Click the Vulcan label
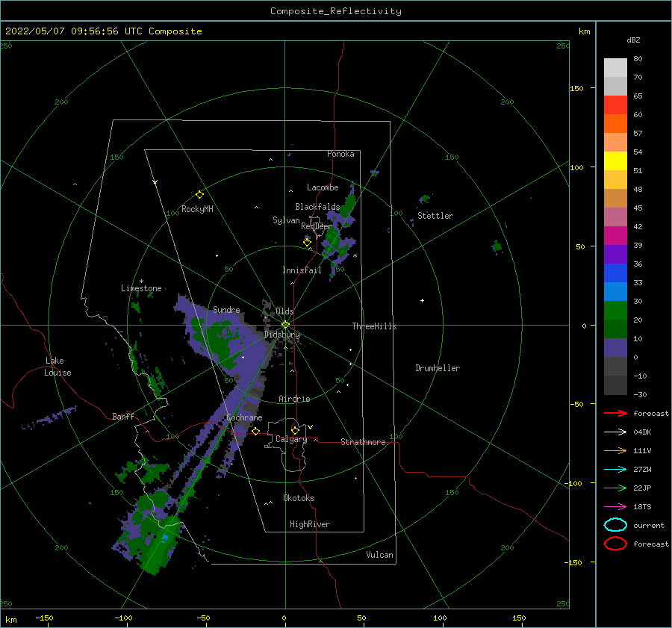Screen dimensions: 672x628 tap(380, 555)
